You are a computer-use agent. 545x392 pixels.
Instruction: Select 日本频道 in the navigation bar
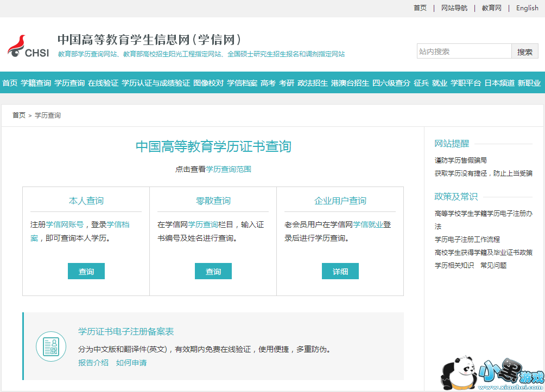[499, 83]
